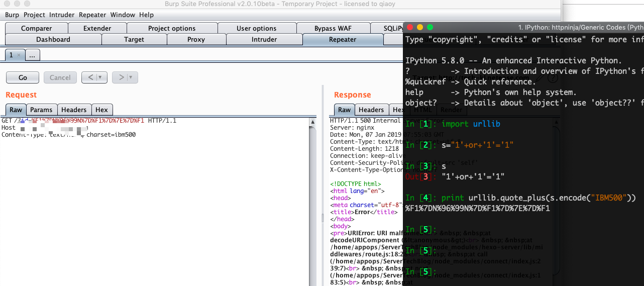The image size is (644, 286).
Task: Click the red close button of the IPython terminal
Action: coord(410,27)
